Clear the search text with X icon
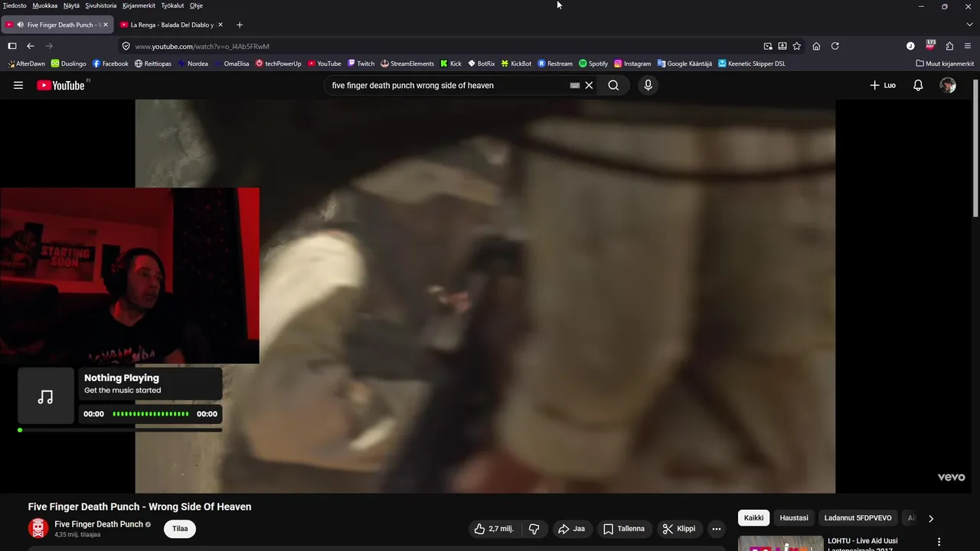980x551 pixels. (589, 86)
